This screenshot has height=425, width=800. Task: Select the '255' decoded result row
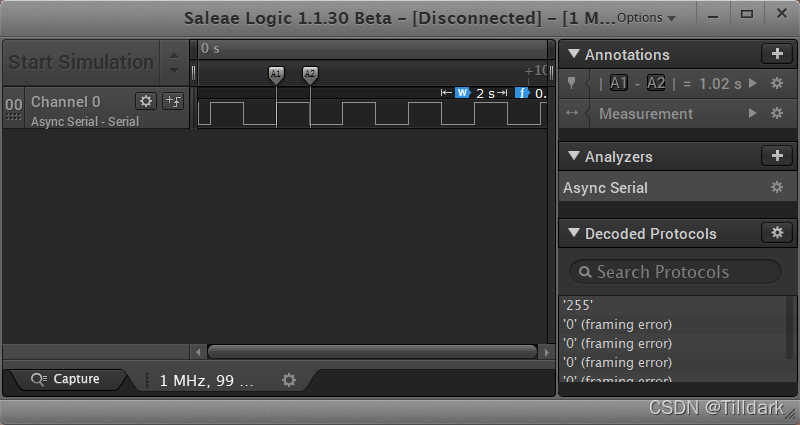coord(673,305)
